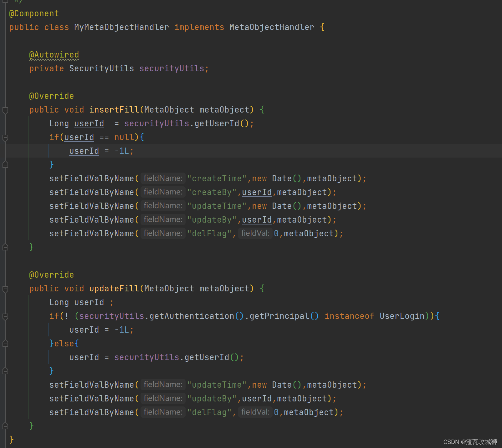Image resolution: width=502 pixels, height=448 pixels.
Task: Click "updateTime" string in updateFill method
Action: click(217, 385)
